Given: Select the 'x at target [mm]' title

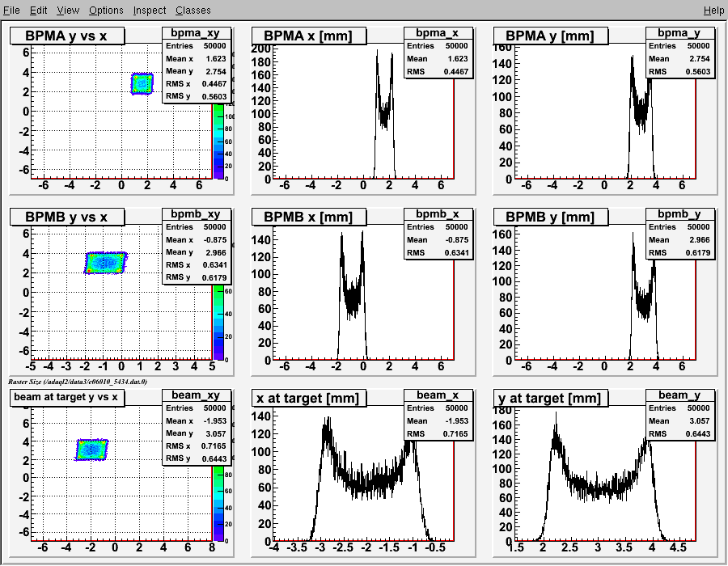Looking at the screenshot, I should [309, 398].
